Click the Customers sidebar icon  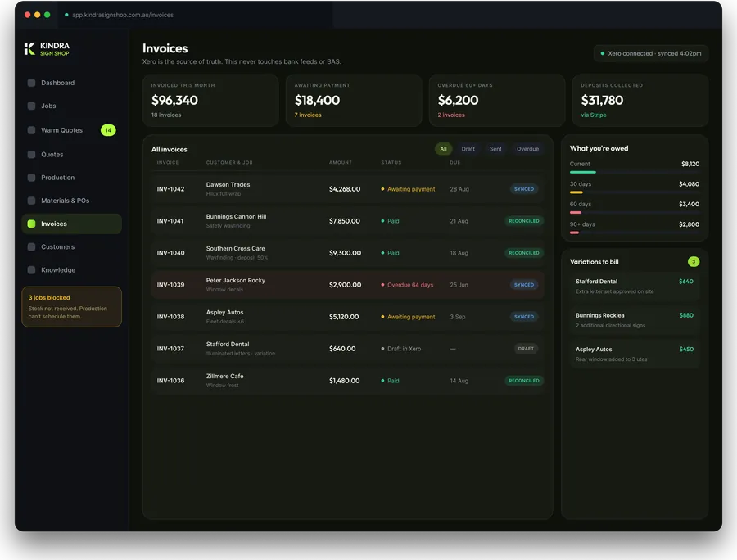click(31, 246)
